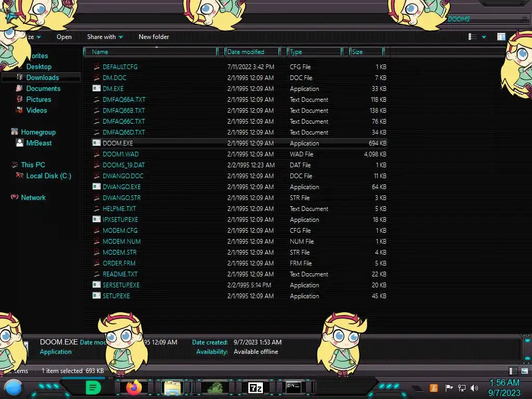Click the change view icon button
532x399 pixels.
pyautogui.click(x=472, y=37)
